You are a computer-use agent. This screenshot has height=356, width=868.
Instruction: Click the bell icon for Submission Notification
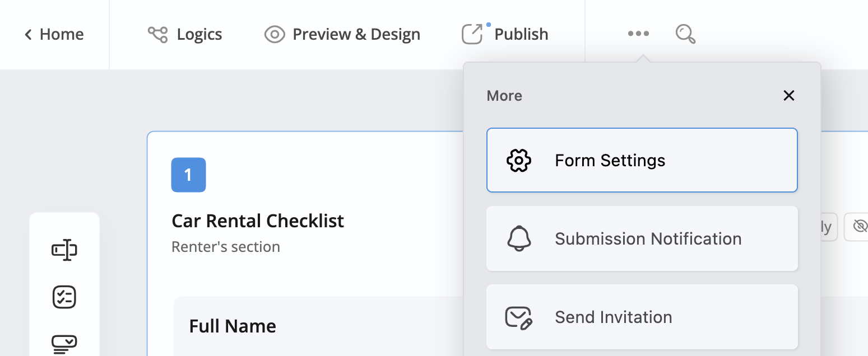[519, 239]
